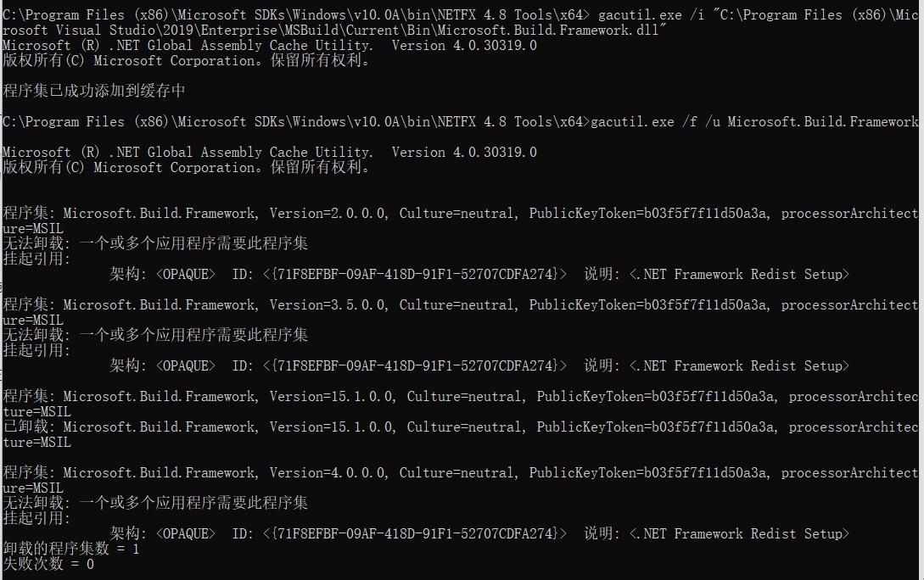The height and width of the screenshot is (580, 924).
Task: Click "程序集已成功添加到缓存中" success message
Action: tap(94, 92)
